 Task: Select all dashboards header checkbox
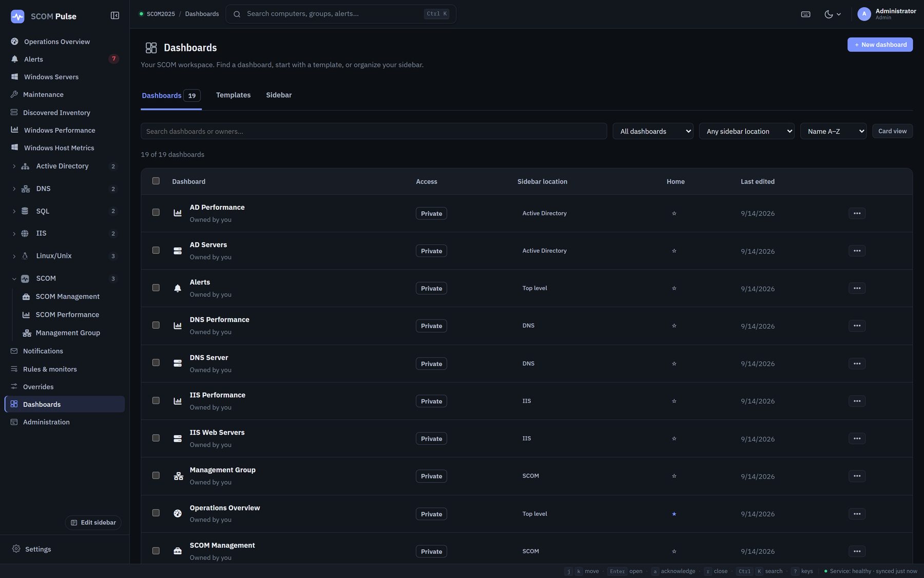(156, 181)
